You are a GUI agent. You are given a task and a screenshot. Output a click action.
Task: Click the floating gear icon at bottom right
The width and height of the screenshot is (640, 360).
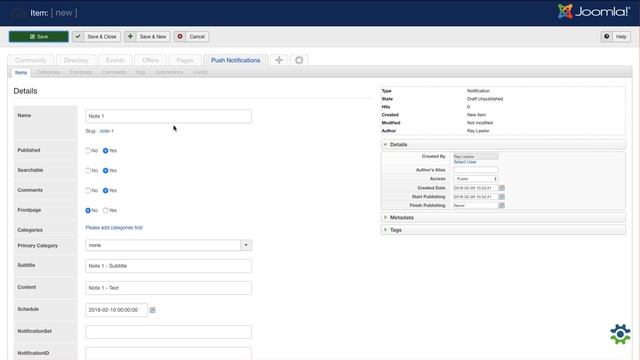(x=620, y=334)
